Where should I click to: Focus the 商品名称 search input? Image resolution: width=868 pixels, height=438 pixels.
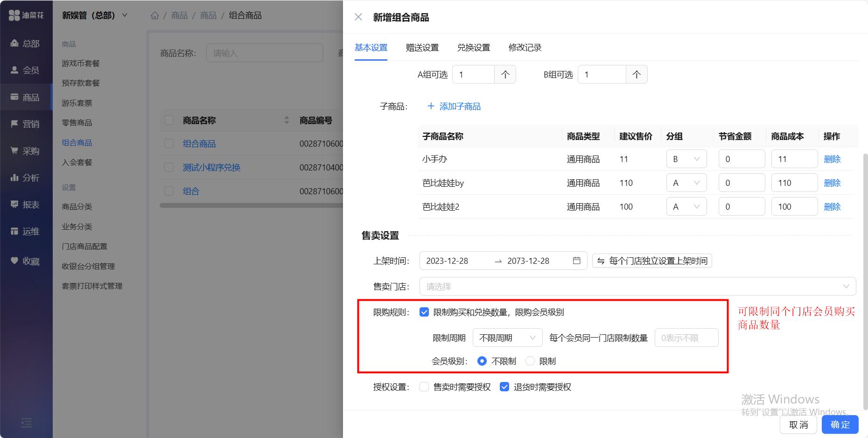[x=265, y=53]
